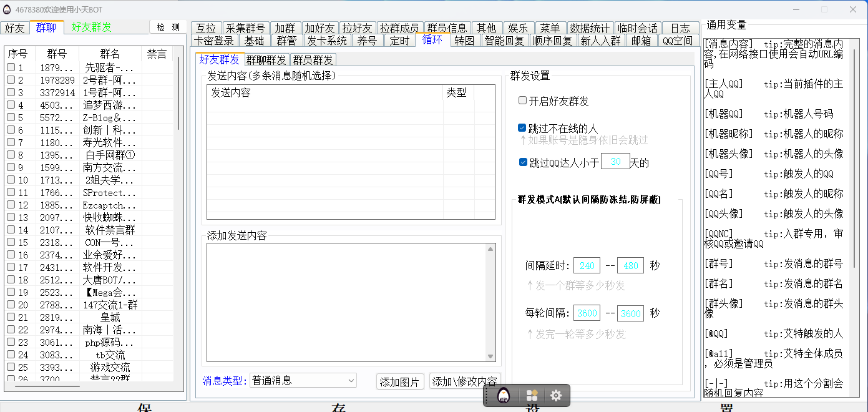The image size is (868, 412).
Task: Click the up arrow of the 添加发送内容 scrollbar
Action: [490, 249]
